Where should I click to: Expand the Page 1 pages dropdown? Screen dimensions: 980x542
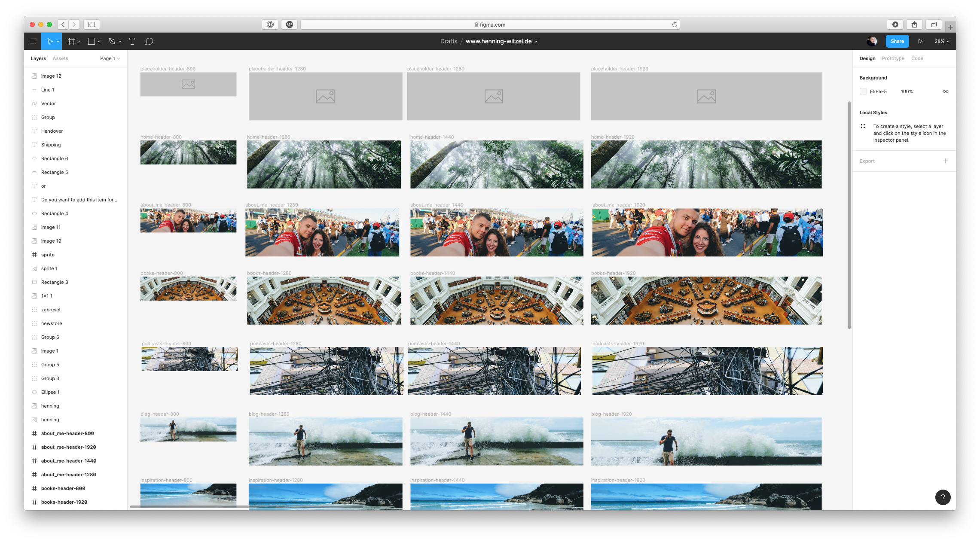pyautogui.click(x=110, y=58)
